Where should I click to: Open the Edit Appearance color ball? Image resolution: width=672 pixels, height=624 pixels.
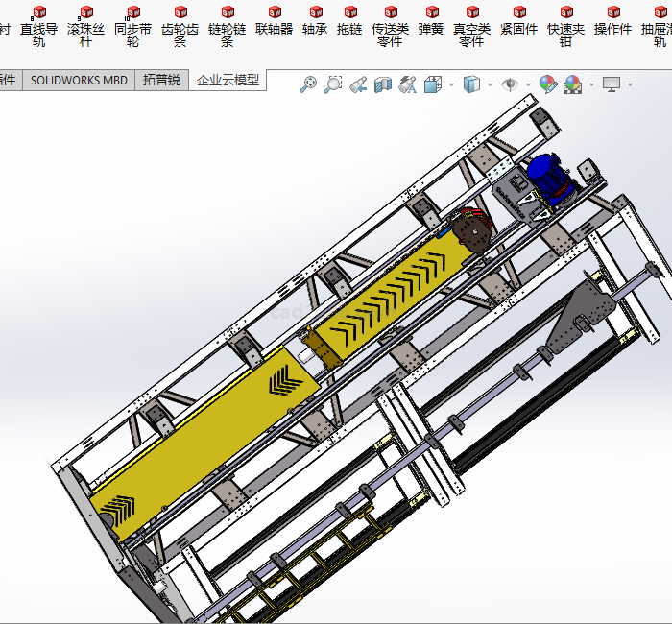[x=547, y=84]
